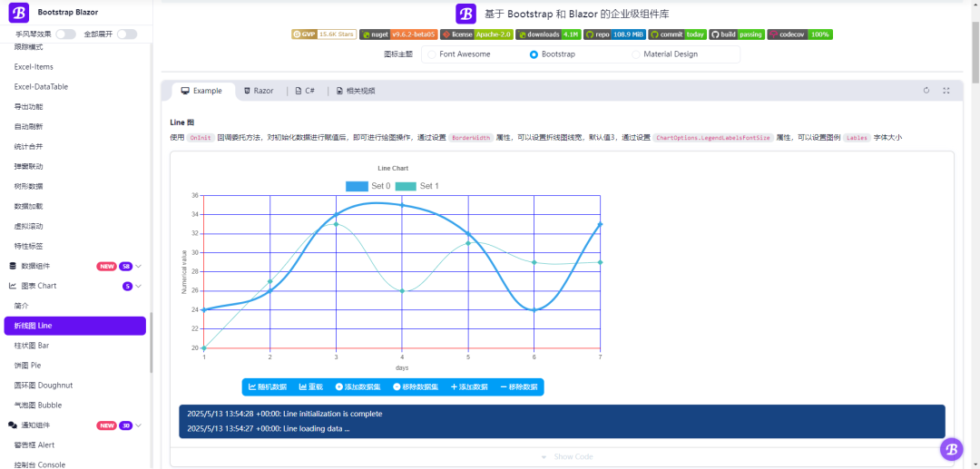Click the 移除数据 remove data button

519,387
